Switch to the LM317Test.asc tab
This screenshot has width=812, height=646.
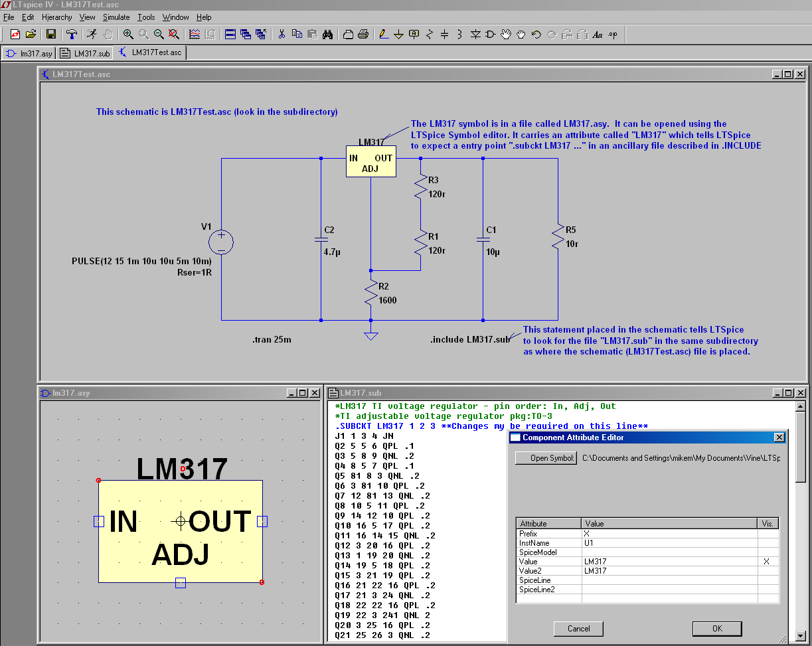coord(150,53)
